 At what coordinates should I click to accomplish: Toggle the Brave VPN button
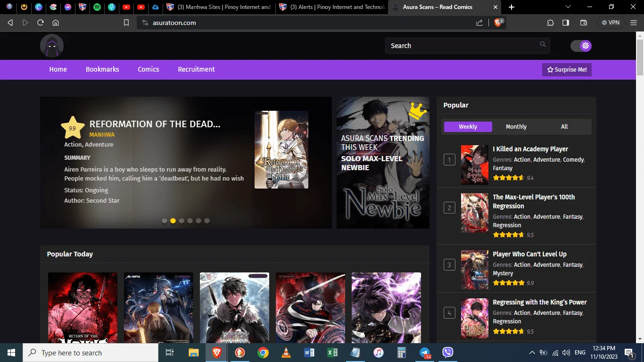(x=611, y=23)
